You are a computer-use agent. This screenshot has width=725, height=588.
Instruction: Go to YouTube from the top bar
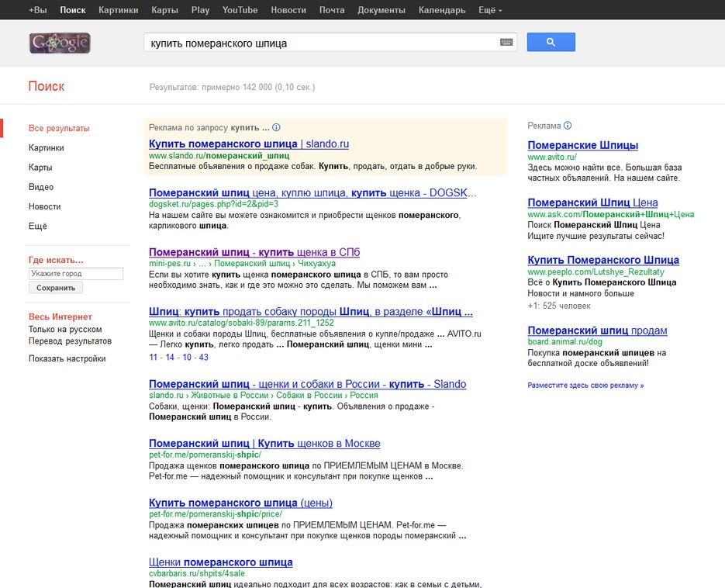240,10
